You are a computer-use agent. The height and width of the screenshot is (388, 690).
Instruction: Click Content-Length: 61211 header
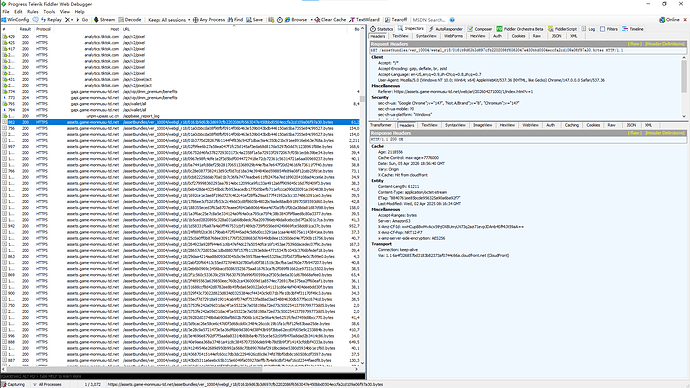point(399,187)
